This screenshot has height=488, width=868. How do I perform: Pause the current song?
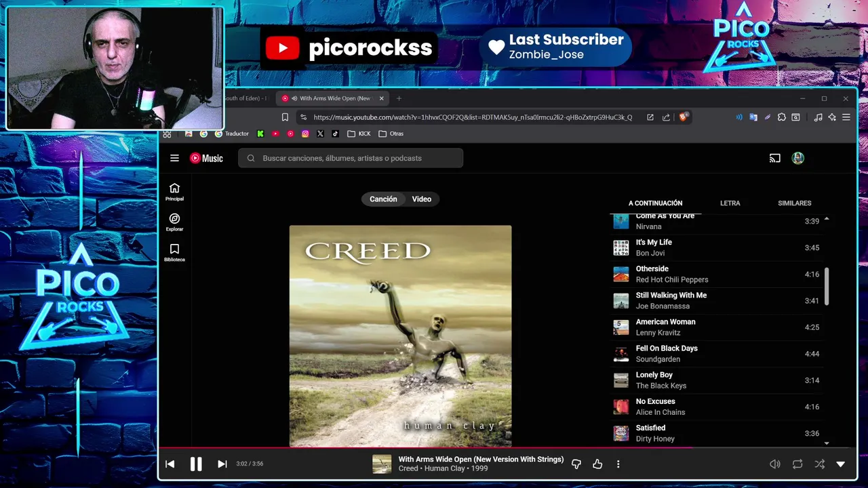196,464
